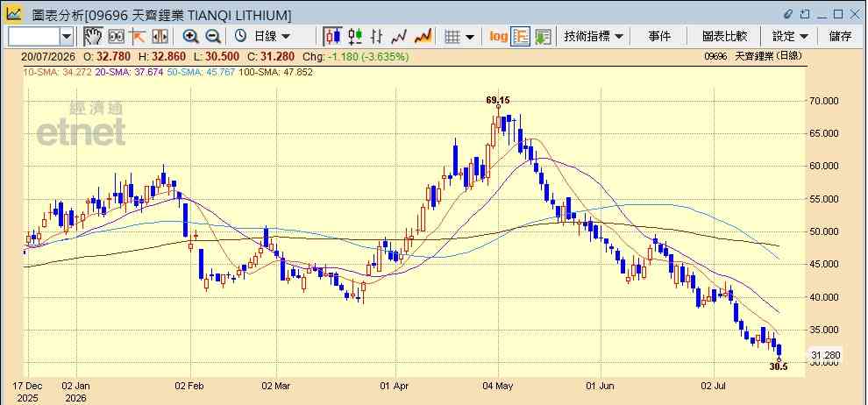Click the chart analysis title bar icon
This screenshot has width=868, height=405.
[x=14, y=13]
